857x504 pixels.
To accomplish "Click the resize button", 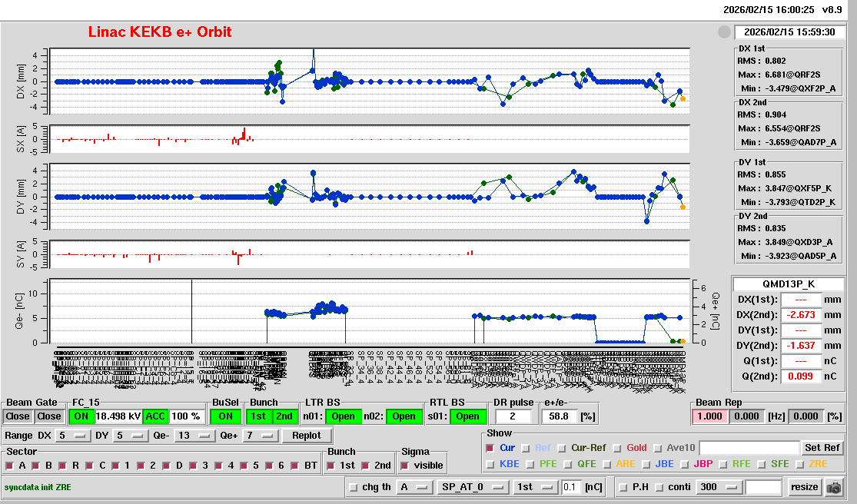I will pyautogui.click(x=805, y=487).
